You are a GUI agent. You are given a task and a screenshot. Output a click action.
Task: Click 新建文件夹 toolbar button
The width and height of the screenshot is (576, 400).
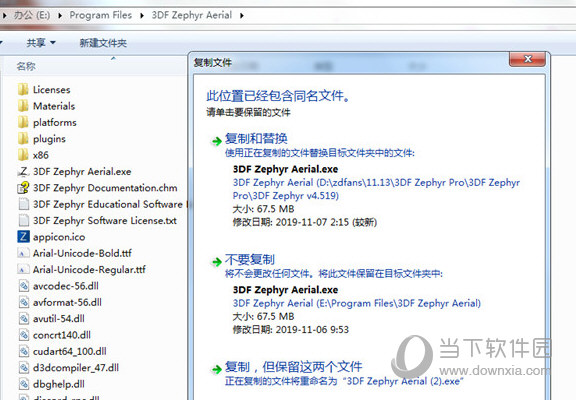(103, 43)
